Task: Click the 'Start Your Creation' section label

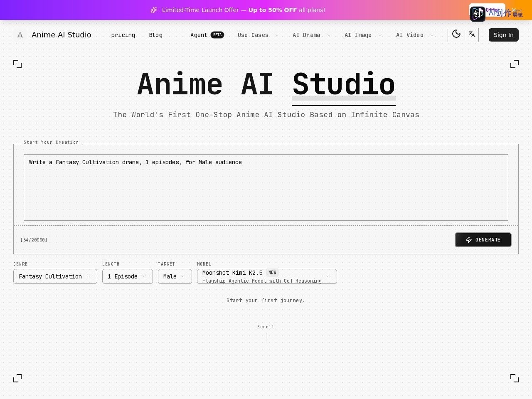Action: [x=51, y=142]
